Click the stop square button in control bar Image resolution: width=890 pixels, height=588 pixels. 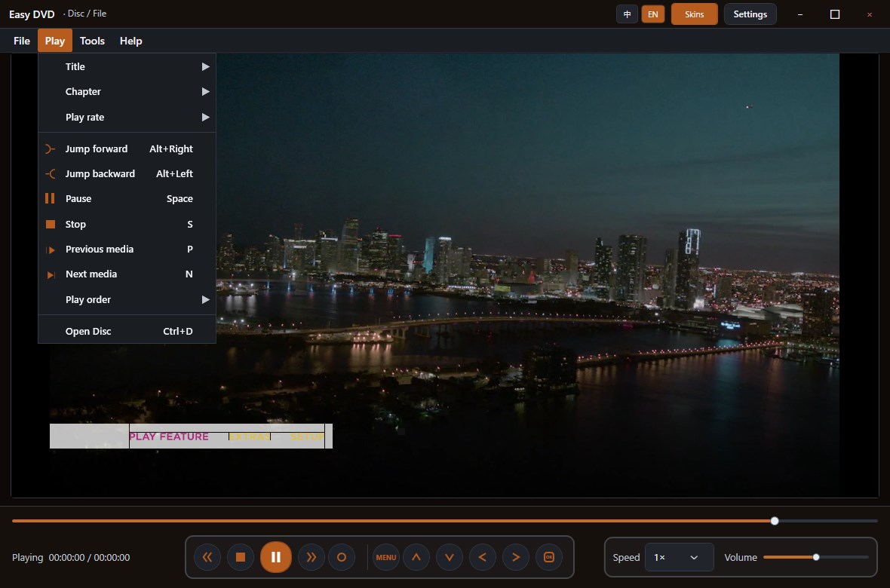coord(241,557)
